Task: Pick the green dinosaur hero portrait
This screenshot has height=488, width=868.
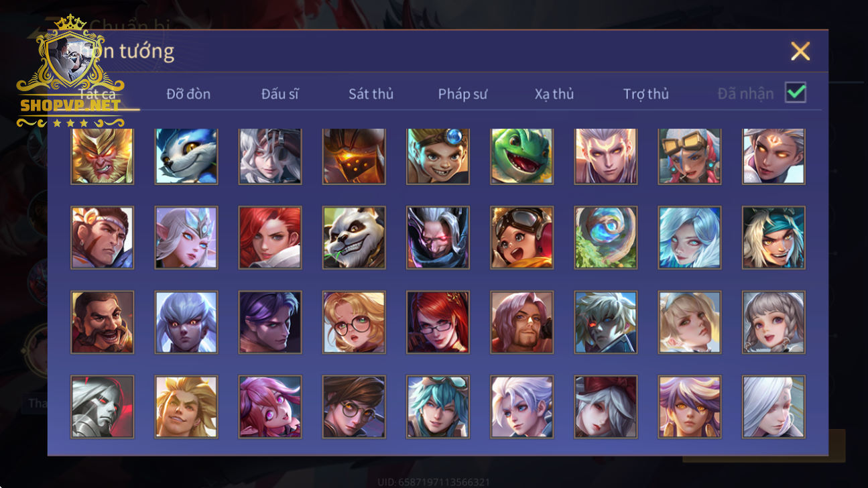Action: (522, 156)
